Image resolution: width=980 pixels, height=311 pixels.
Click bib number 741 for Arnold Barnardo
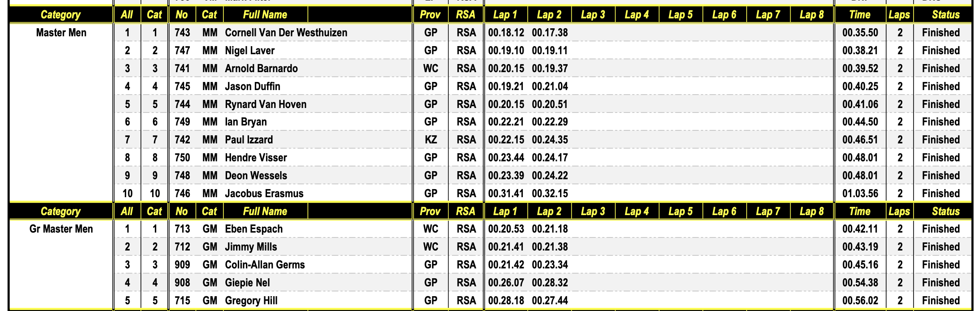(x=182, y=69)
